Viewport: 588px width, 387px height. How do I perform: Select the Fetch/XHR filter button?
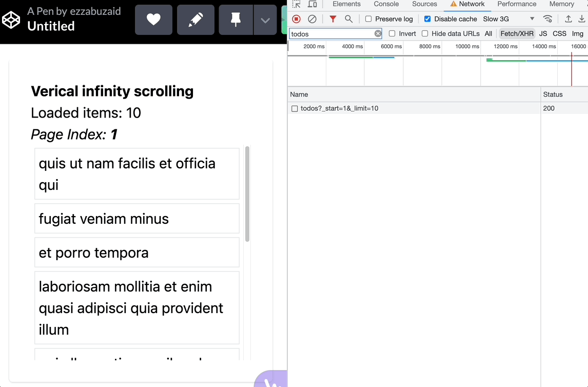(517, 33)
